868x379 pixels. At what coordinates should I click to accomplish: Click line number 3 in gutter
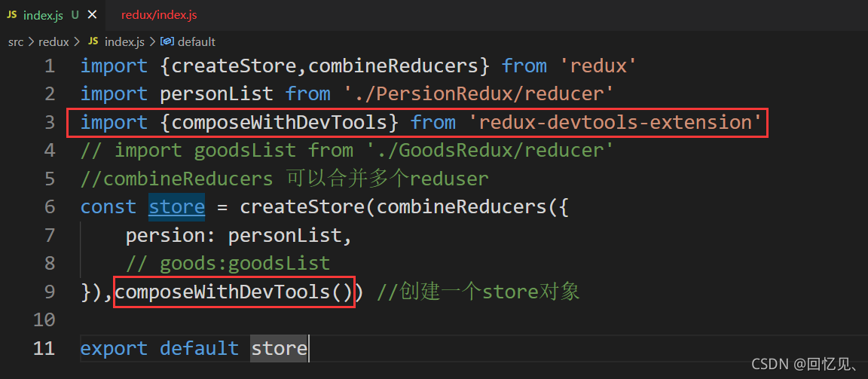click(x=50, y=123)
